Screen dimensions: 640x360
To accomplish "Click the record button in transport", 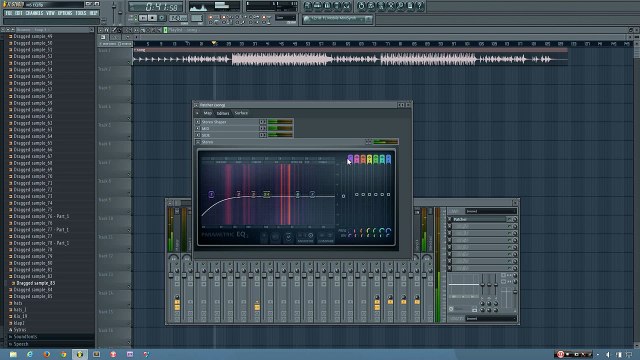I will click(162, 18).
